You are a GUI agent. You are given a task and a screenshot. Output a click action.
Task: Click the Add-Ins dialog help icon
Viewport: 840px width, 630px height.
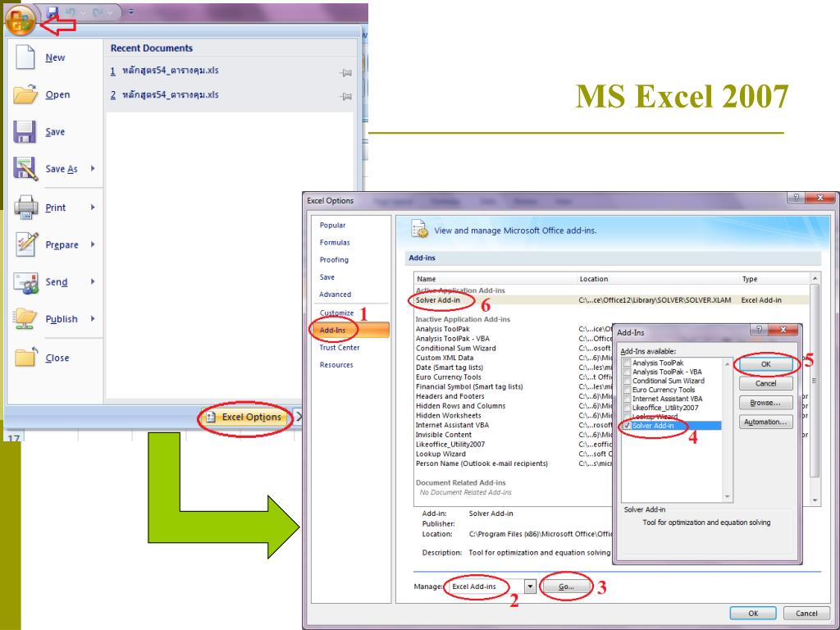point(758,330)
